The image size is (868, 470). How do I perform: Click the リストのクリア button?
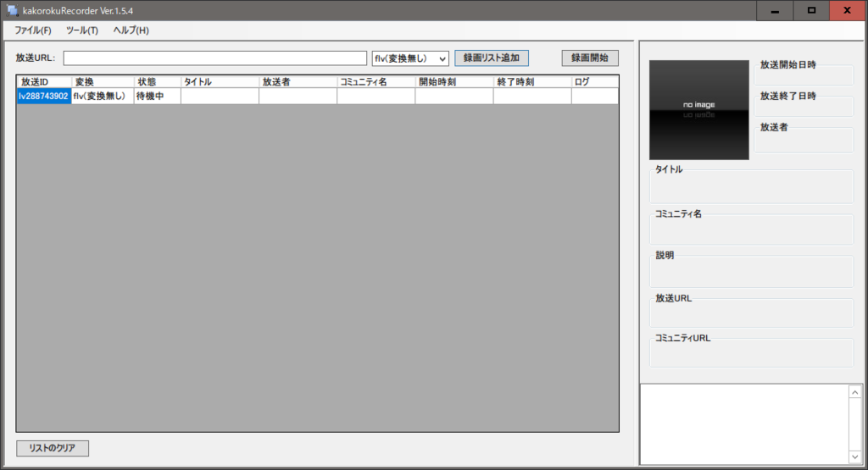click(53, 448)
